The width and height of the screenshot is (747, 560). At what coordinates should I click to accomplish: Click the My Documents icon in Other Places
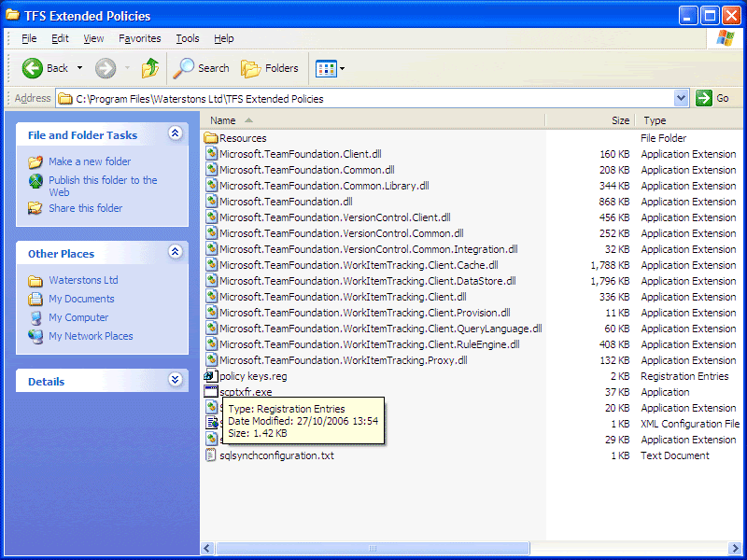click(35, 299)
